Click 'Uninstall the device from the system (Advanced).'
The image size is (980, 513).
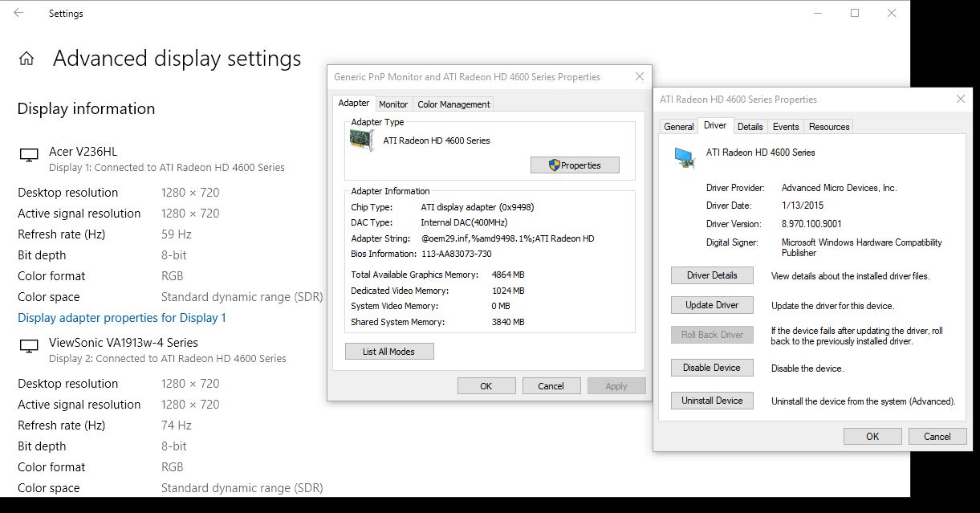864,401
